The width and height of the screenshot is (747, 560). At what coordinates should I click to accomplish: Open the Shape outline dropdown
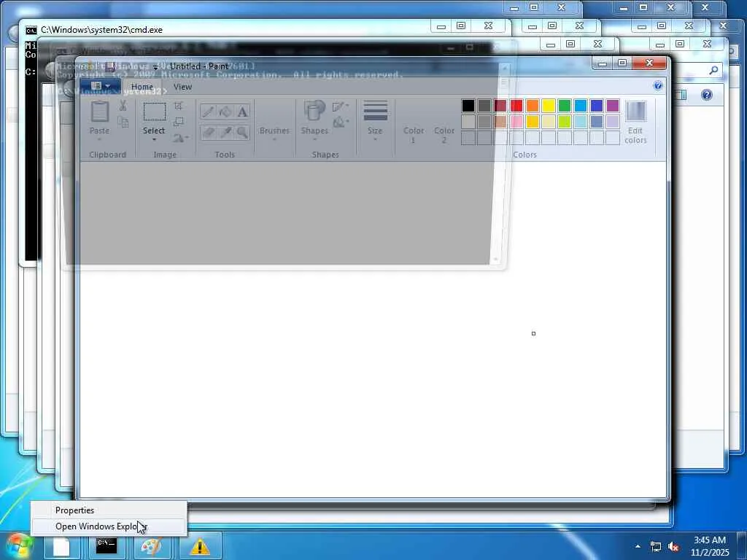pyautogui.click(x=340, y=106)
